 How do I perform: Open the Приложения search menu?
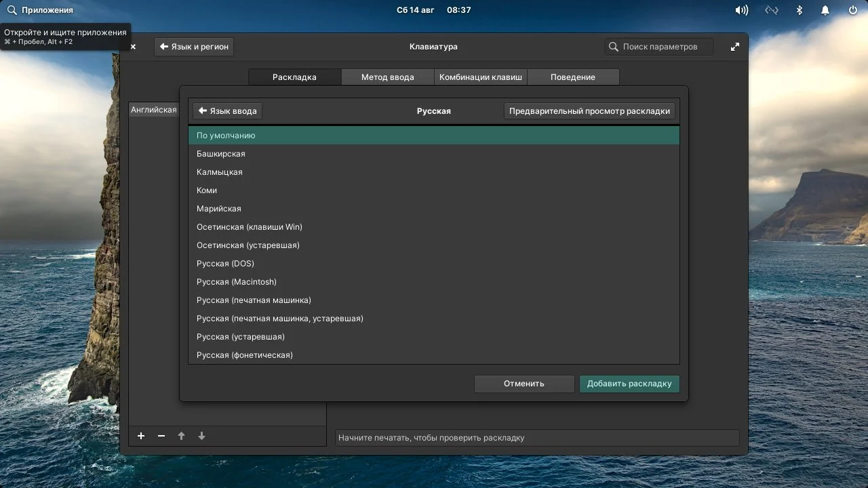click(41, 9)
